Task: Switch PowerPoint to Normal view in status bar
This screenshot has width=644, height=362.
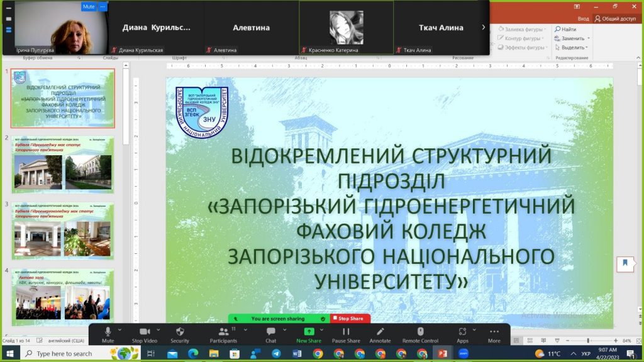Action: tap(516, 341)
